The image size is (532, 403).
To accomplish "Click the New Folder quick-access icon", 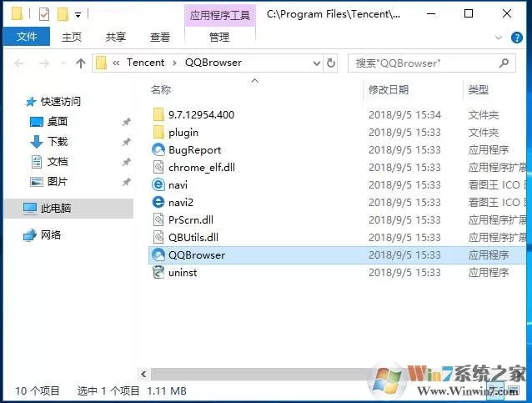I will [x=63, y=14].
